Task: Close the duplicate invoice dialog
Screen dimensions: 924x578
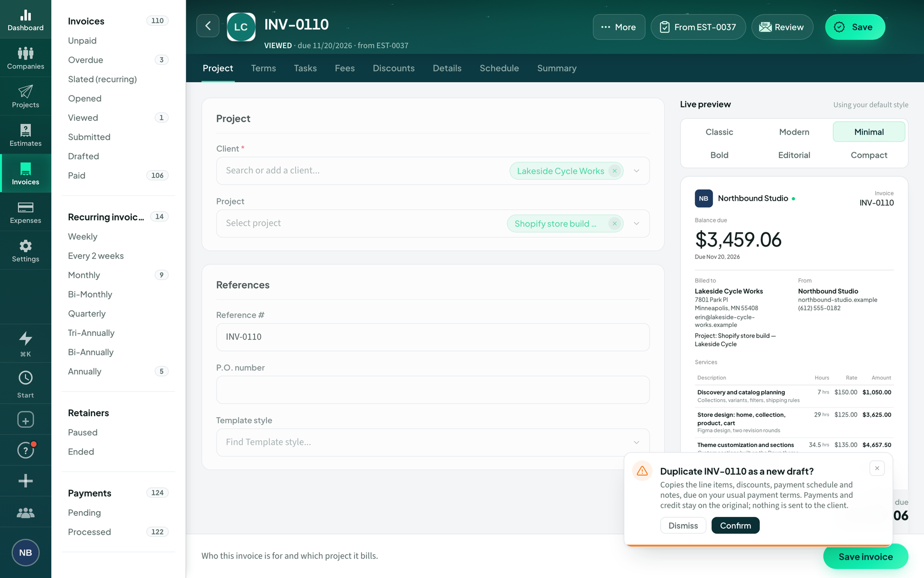Action: tap(877, 468)
